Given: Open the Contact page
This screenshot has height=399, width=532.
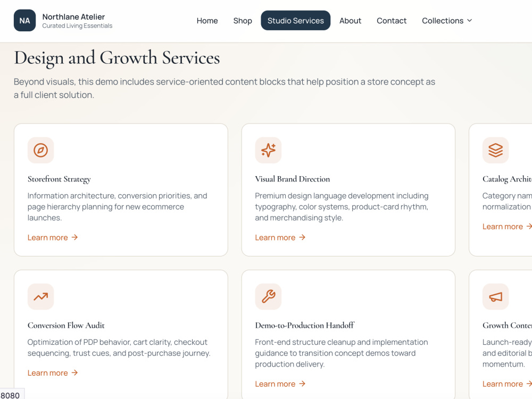Looking at the screenshot, I should point(392,21).
